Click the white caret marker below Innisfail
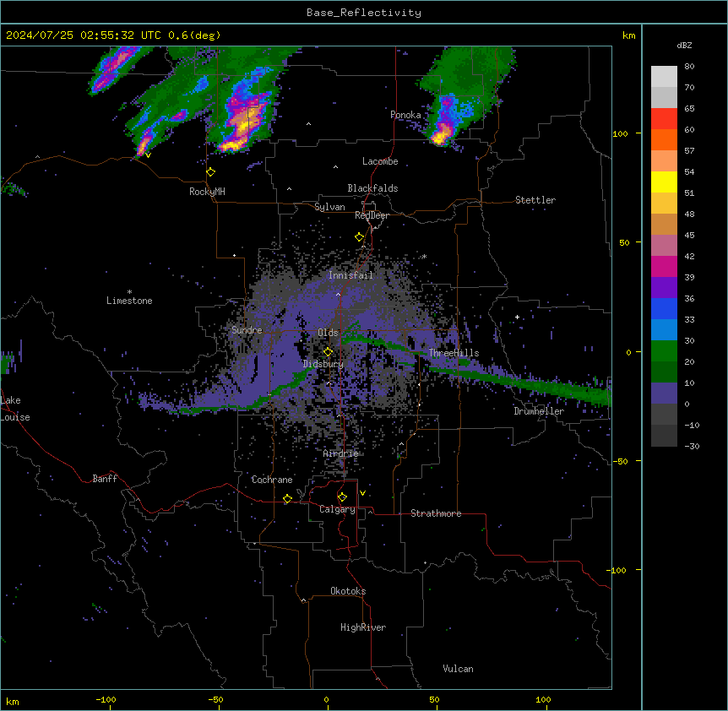 pyautogui.click(x=338, y=294)
